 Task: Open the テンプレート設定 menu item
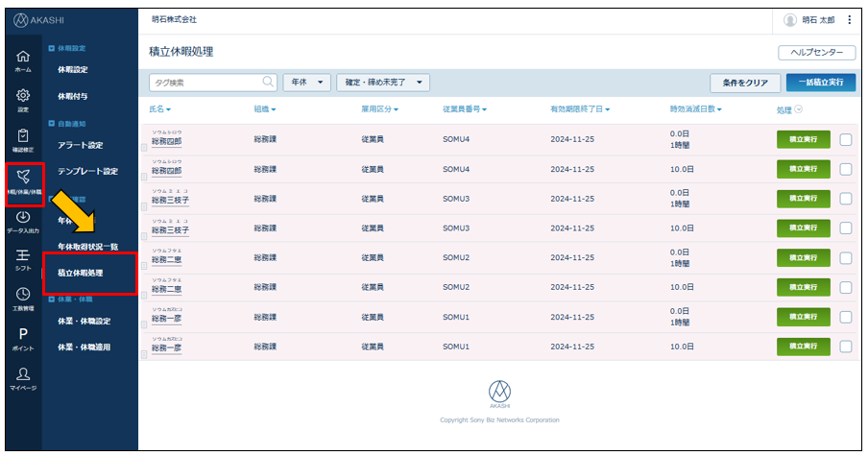[87, 172]
